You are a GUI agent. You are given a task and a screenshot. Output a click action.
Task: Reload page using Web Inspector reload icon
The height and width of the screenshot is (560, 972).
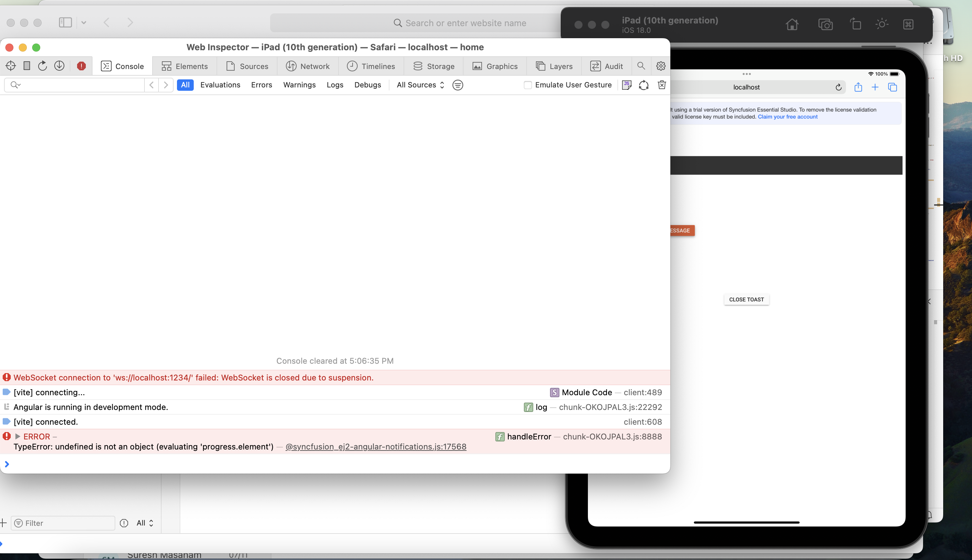(x=43, y=66)
